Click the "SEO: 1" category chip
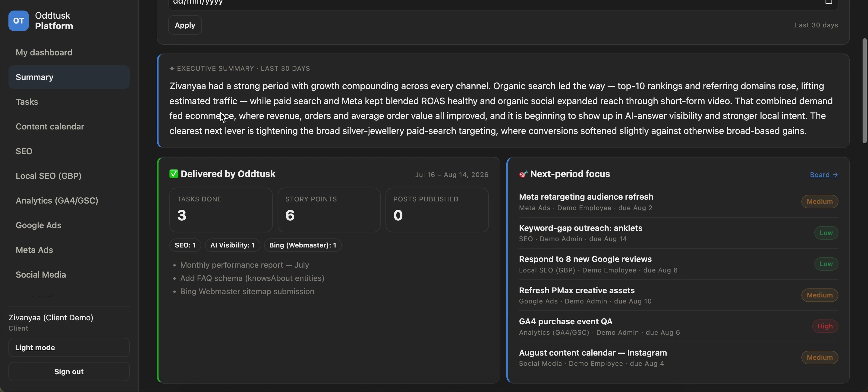 click(x=185, y=245)
